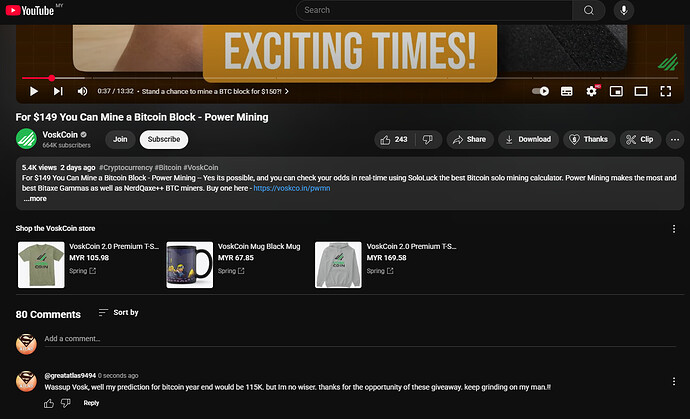Click the MYR 105.98 price

[x=89, y=258]
